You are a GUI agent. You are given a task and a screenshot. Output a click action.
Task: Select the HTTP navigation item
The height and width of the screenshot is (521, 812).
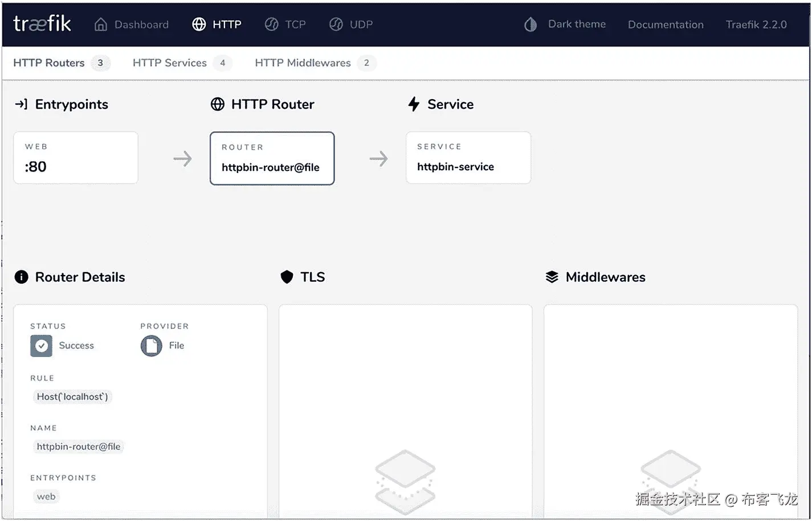click(227, 24)
